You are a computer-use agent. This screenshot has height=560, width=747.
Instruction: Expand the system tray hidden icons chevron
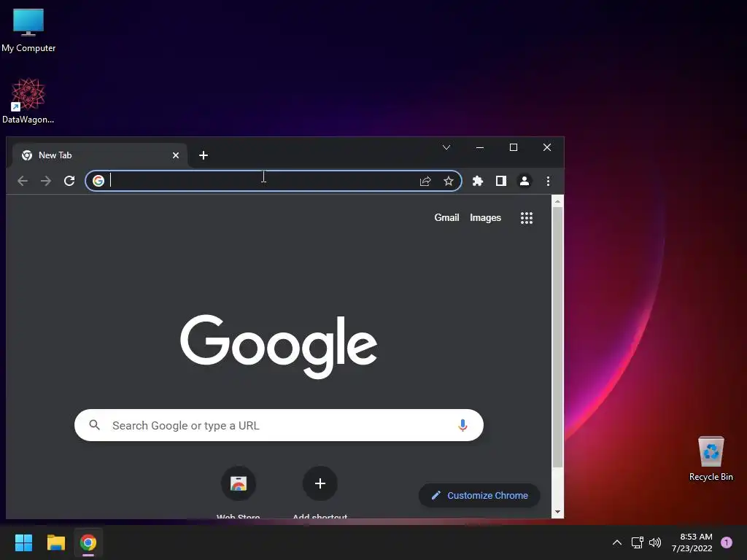click(617, 542)
